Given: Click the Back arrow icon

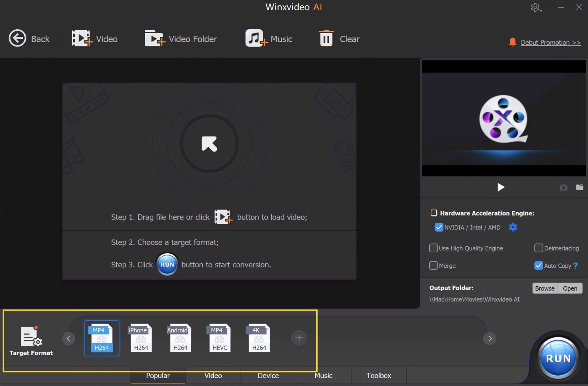Looking at the screenshot, I should [18, 38].
